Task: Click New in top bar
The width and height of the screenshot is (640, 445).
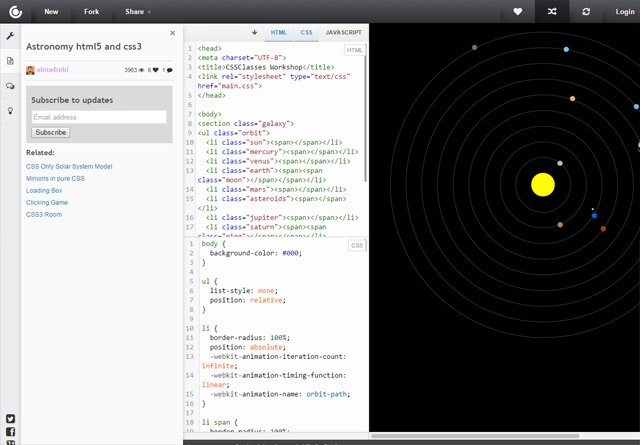Action: coord(51,12)
